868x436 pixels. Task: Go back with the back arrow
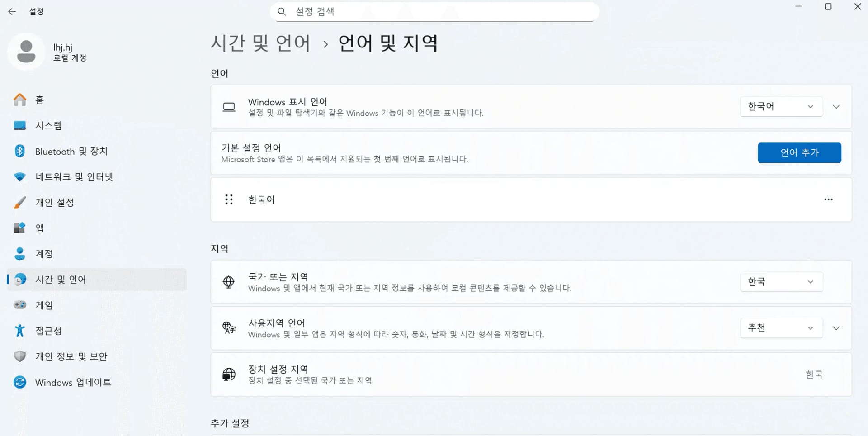coord(12,11)
